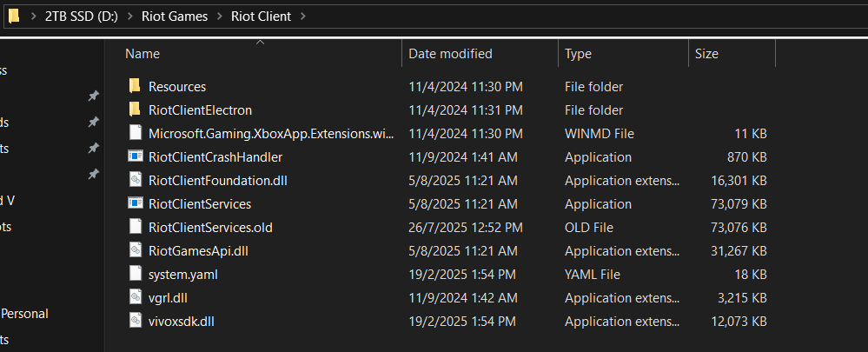Image resolution: width=868 pixels, height=352 pixels.
Task: Sort by the Size column header
Action: click(x=706, y=54)
